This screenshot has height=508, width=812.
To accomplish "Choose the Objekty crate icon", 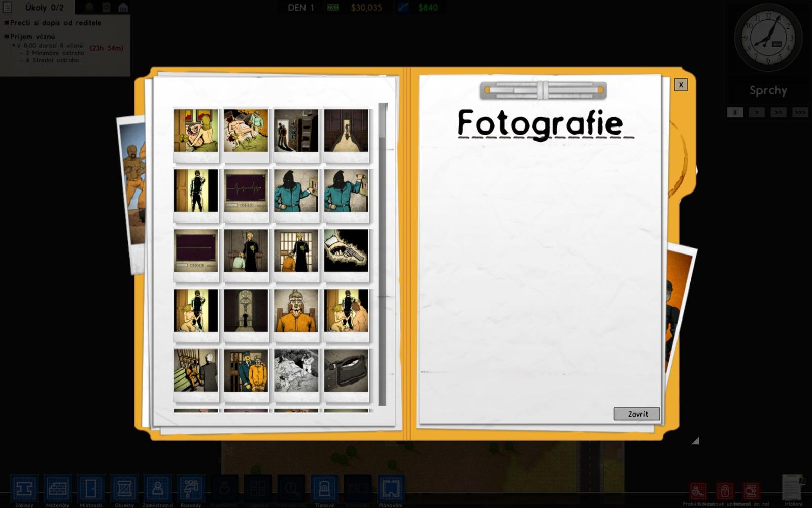I will click(124, 489).
